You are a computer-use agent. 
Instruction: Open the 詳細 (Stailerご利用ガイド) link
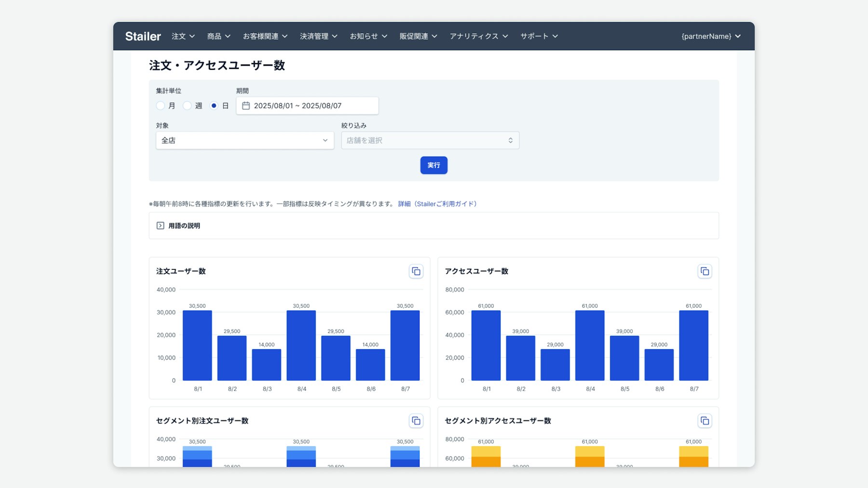(x=437, y=204)
